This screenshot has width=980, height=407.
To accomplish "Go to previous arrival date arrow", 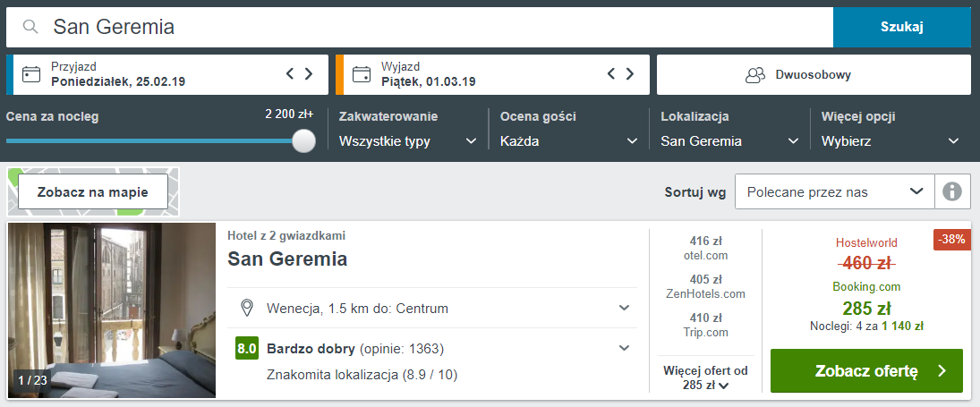I will pos(290,73).
